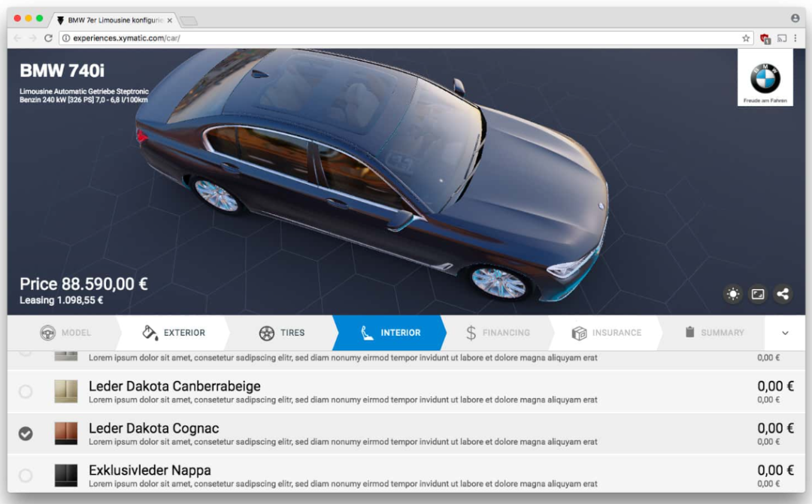This screenshot has width=812, height=504.
Task: Click the share icon
Action: 783,294
